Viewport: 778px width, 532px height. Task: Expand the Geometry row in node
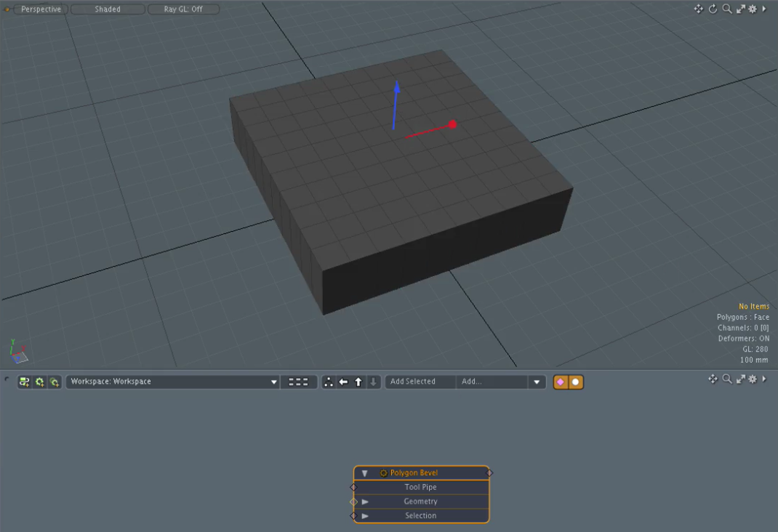366,501
